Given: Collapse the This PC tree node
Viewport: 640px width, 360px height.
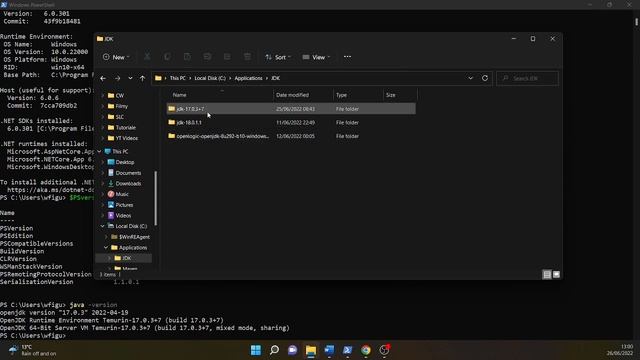Looking at the screenshot, I should (x=99, y=151).
